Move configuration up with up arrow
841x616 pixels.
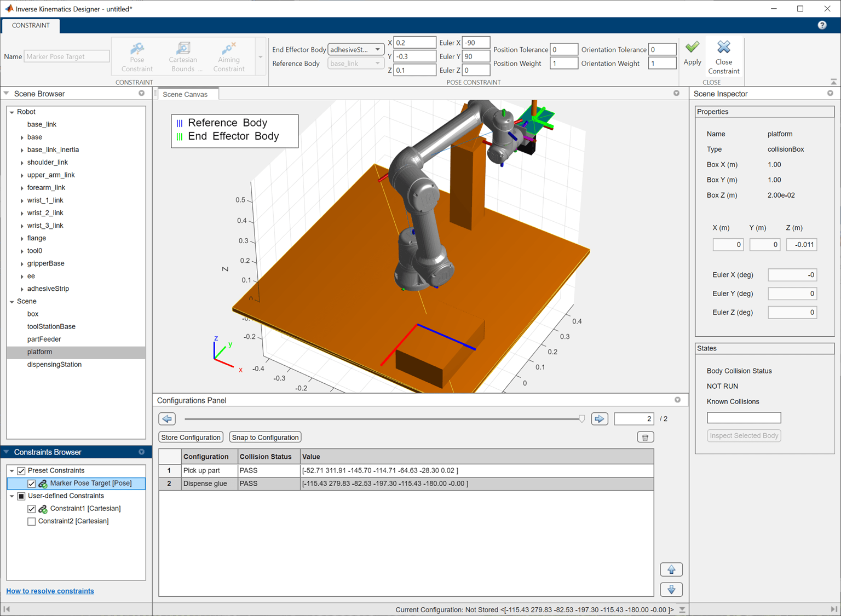coord(671,570)
